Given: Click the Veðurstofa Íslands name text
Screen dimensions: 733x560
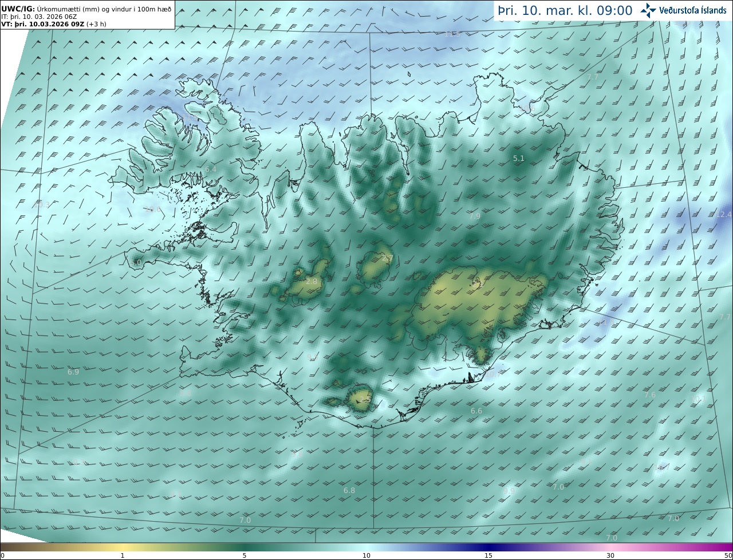Looking at the screenshot, I should [693, 10].
